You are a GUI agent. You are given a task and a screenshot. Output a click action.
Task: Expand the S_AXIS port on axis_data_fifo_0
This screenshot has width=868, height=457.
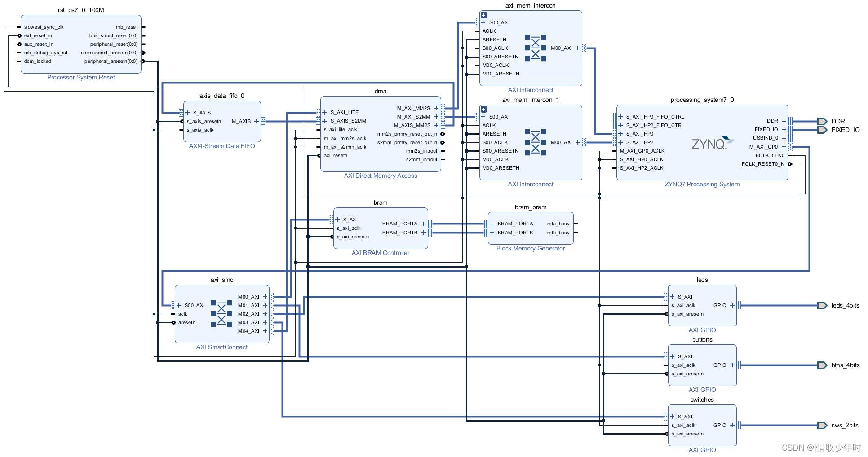pyautogui.click(x=187, y=113)
